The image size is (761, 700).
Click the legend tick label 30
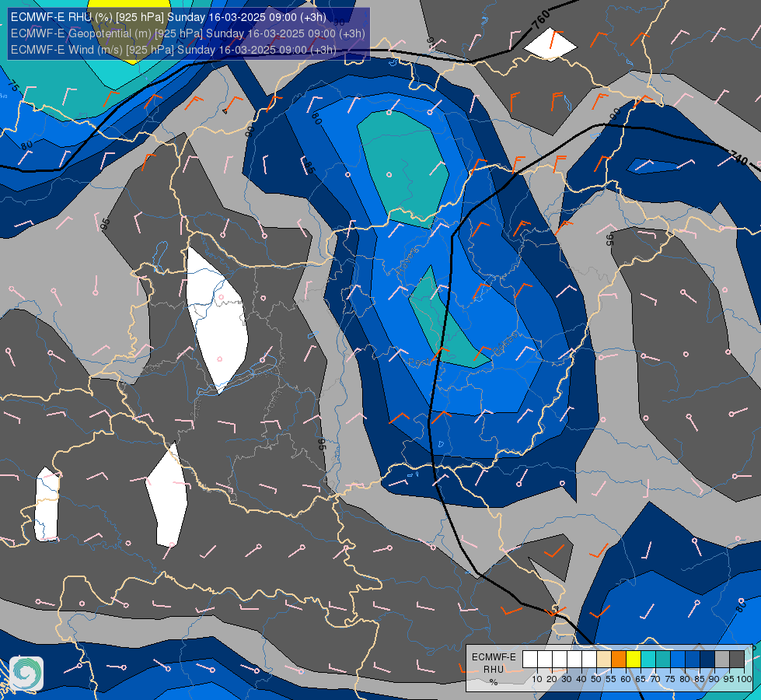point(567,679)
